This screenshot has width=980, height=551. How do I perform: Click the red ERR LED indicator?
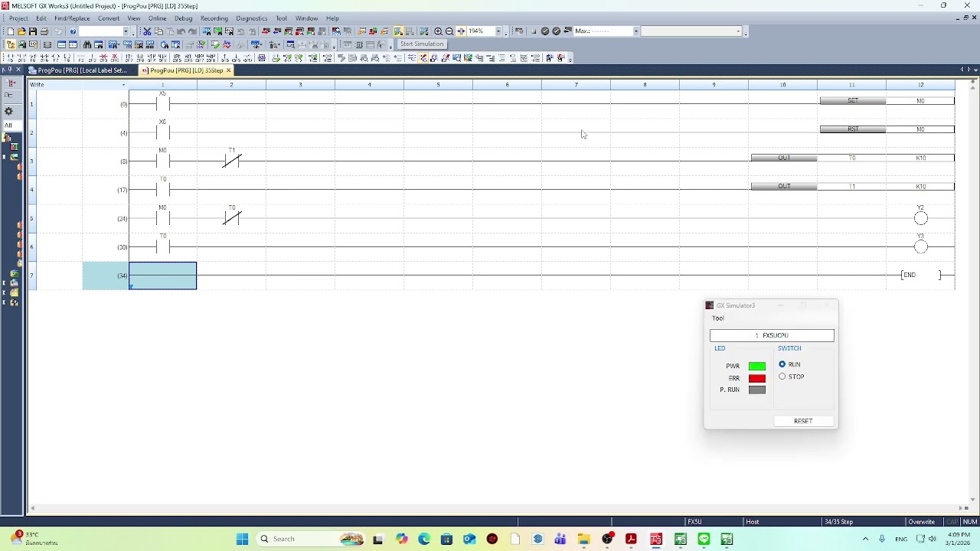pyautogui.click(x=757, y=378)
